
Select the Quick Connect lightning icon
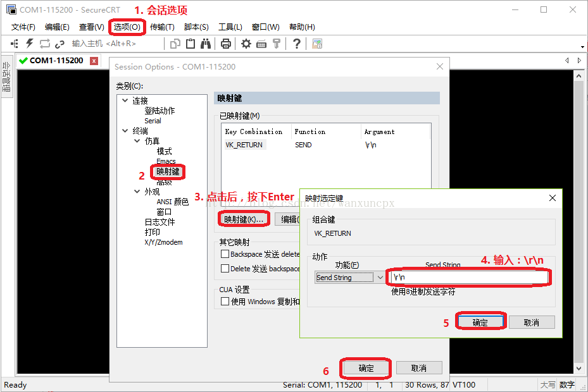point(28,43)
